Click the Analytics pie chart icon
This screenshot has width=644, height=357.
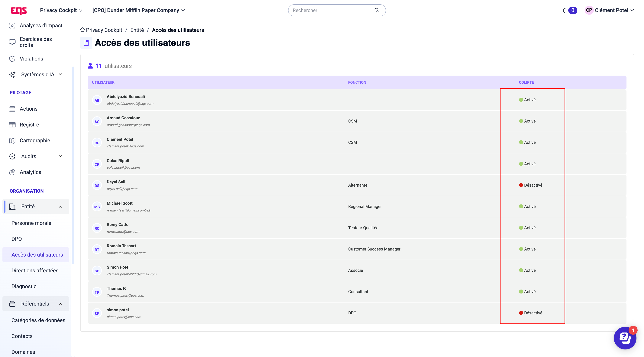coord(12,172)
